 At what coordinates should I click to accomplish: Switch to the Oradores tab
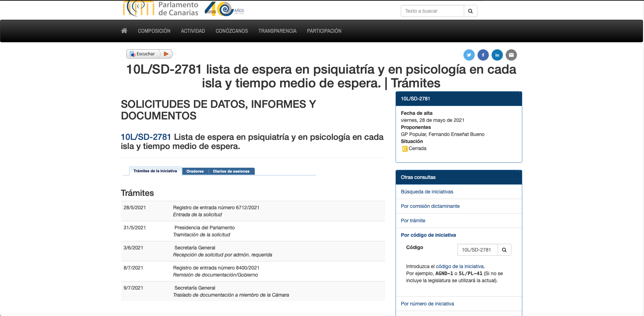pyautogui.click(x=195, y=171)
